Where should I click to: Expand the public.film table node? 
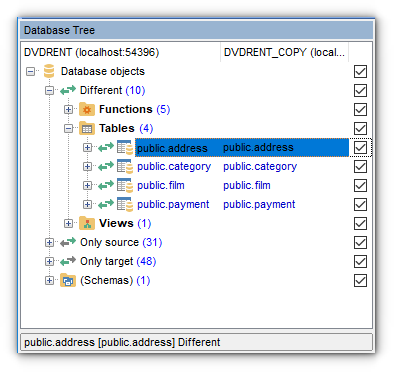tap(87, 185)
